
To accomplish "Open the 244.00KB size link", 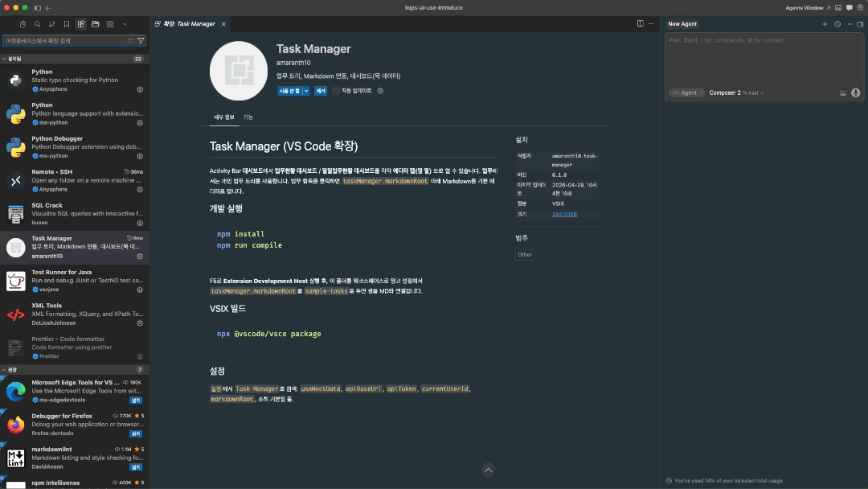I will (564, 214).
